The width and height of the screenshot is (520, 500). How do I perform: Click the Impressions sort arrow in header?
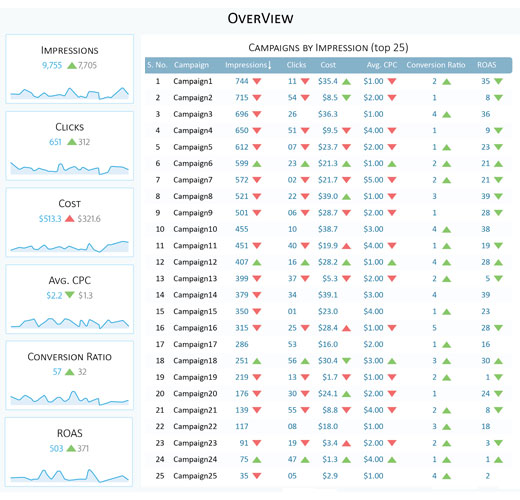click(269, 65)
